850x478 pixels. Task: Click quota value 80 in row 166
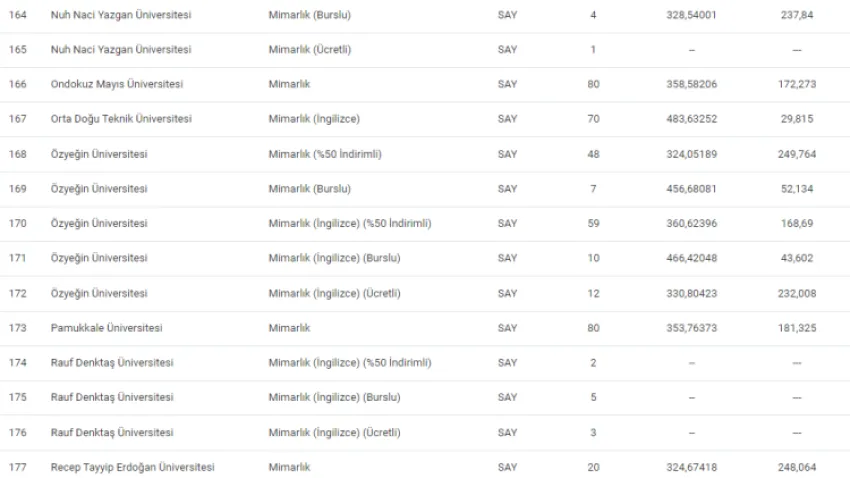click(x=593, y=84)
